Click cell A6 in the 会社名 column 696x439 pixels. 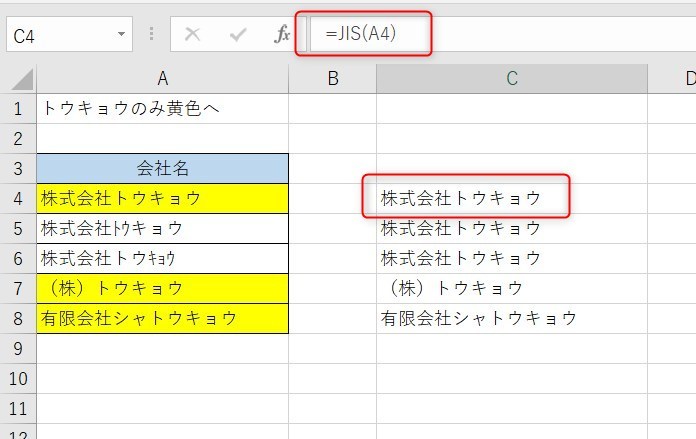point(162,259)
